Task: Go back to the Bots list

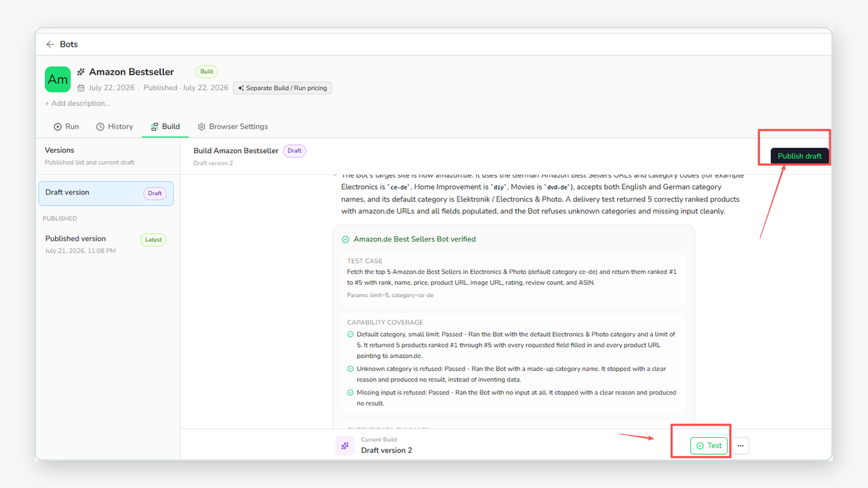Action: tap(50, 44)
